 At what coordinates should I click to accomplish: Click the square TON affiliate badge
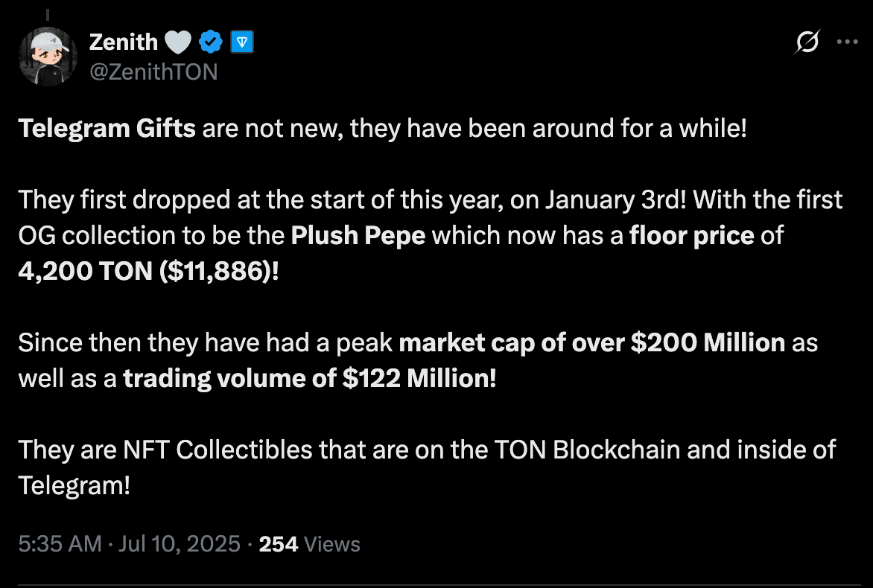(242, 42)
